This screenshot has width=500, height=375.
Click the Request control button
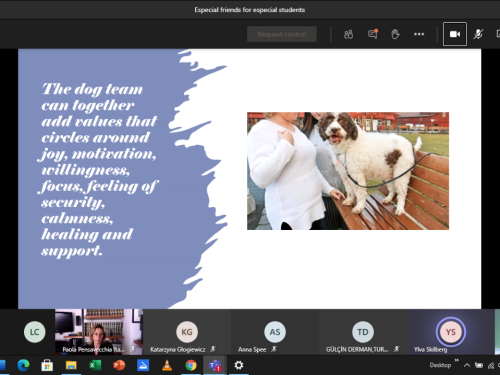tap(282, 34)
